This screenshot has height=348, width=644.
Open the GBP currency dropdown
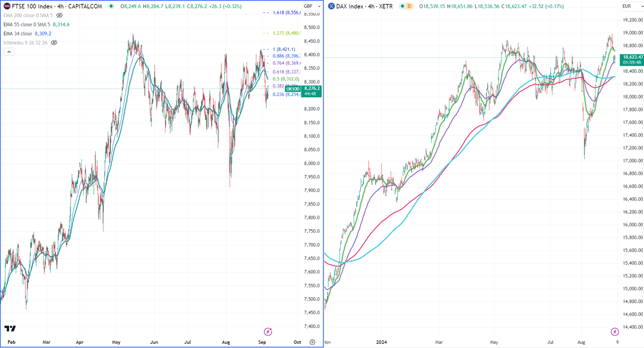pos(312,6)
